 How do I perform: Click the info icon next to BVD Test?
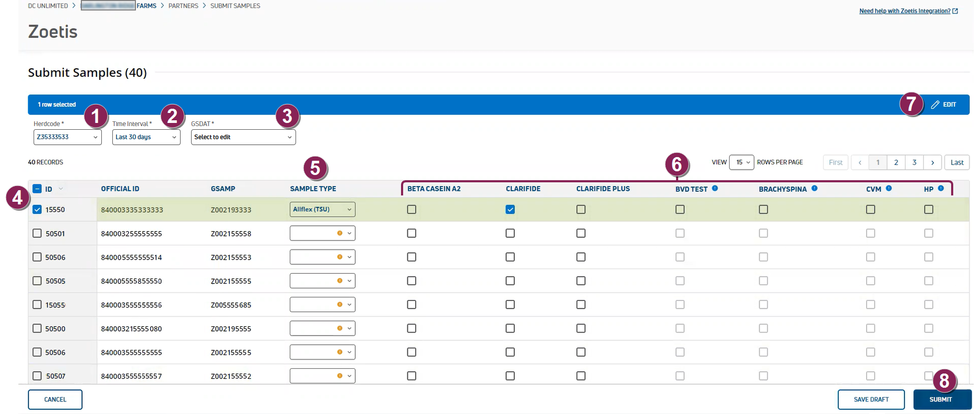[715, 188]
